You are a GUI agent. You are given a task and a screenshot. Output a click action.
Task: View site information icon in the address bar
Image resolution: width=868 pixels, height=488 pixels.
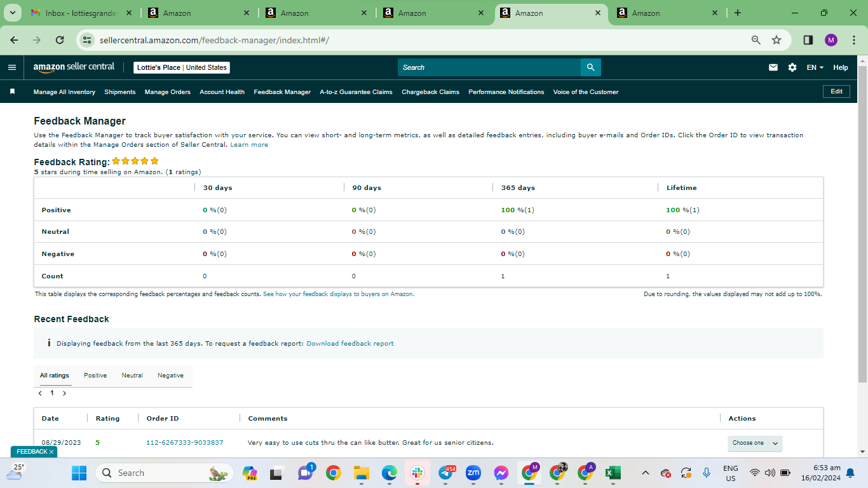pyautogui.click(x=88, y=40)
